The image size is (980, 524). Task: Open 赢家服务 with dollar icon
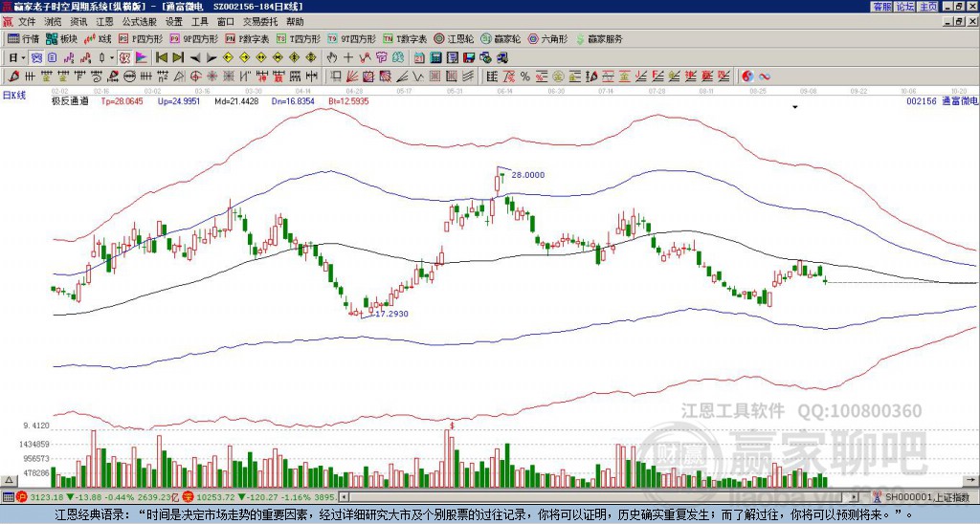(599, 38)
